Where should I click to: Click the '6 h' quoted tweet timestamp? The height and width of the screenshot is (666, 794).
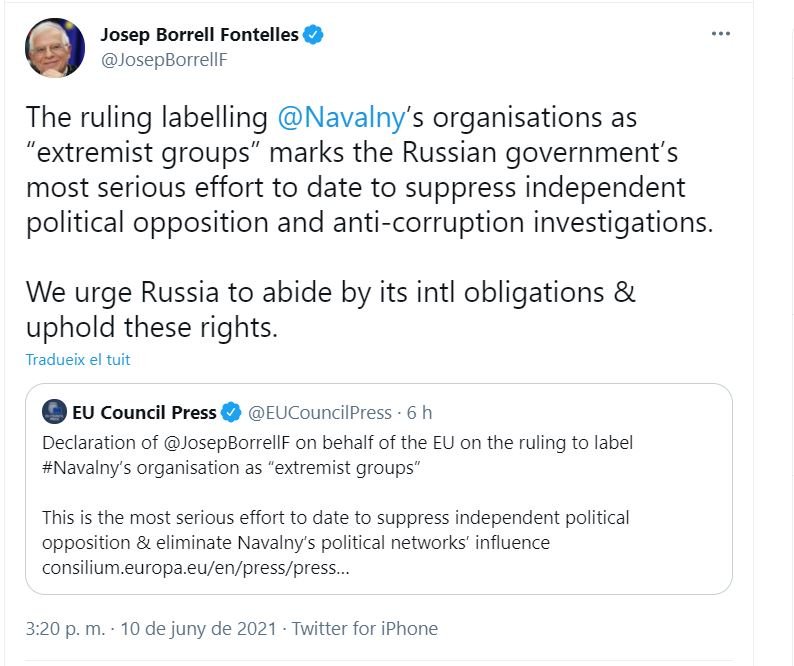coord(420,412)
